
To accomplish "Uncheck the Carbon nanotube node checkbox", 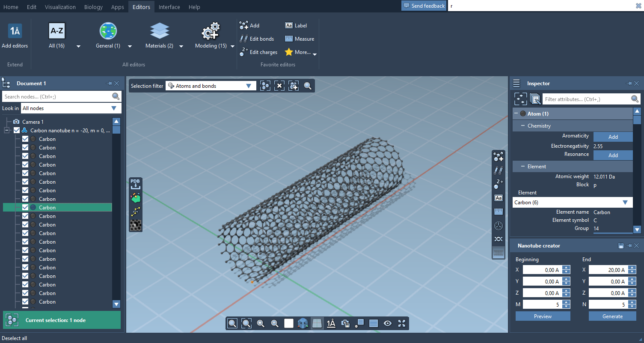I will (17, 131).
